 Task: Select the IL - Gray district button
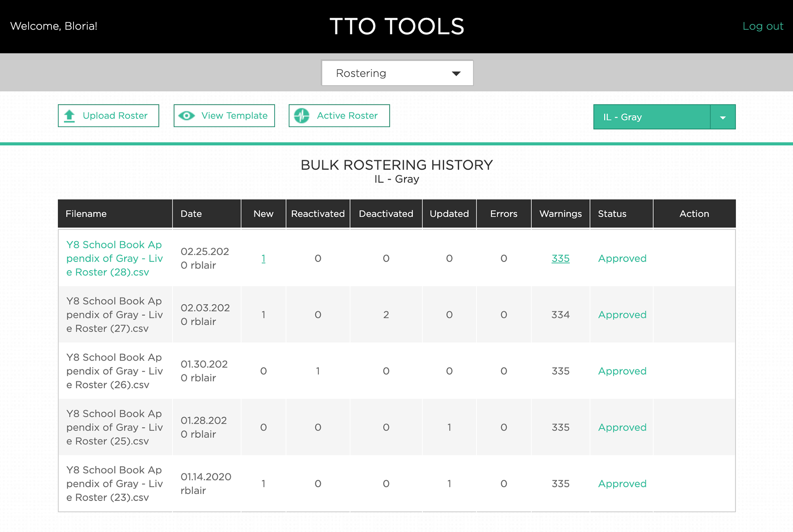(652, 117)
